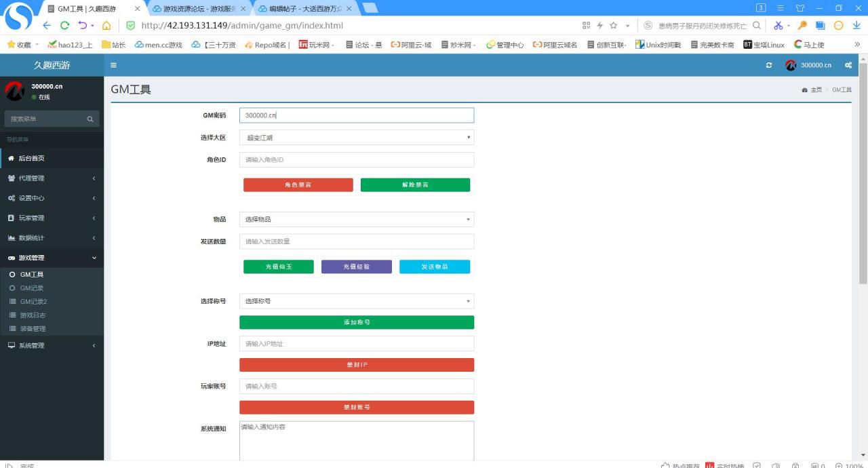Click the red 封禁账号 button

[x=357, y=407]
